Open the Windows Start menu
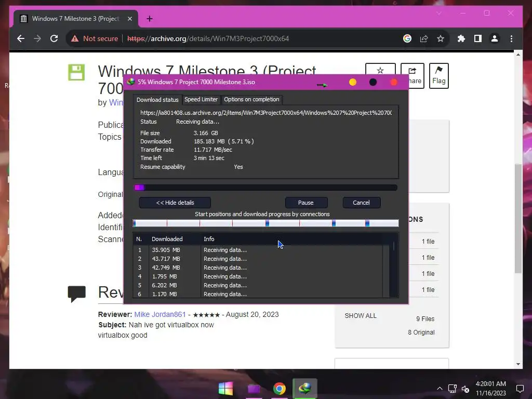 pyautogui.click(x=225, y=389)
